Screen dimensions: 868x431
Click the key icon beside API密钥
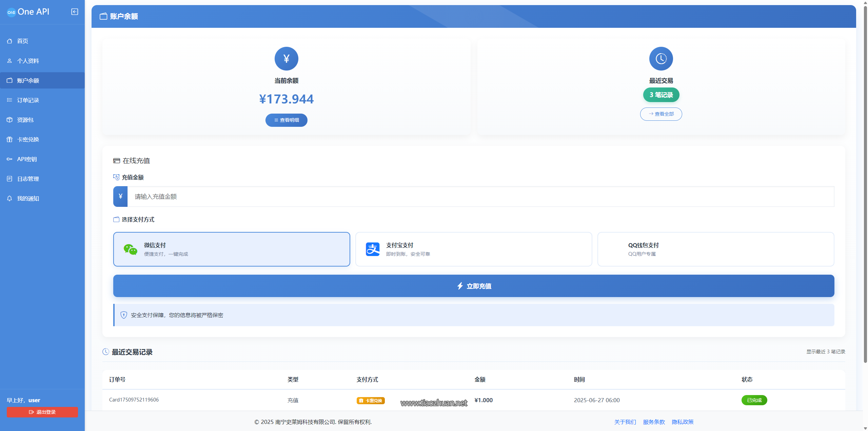pyautogui.click(x=9, y=159)
